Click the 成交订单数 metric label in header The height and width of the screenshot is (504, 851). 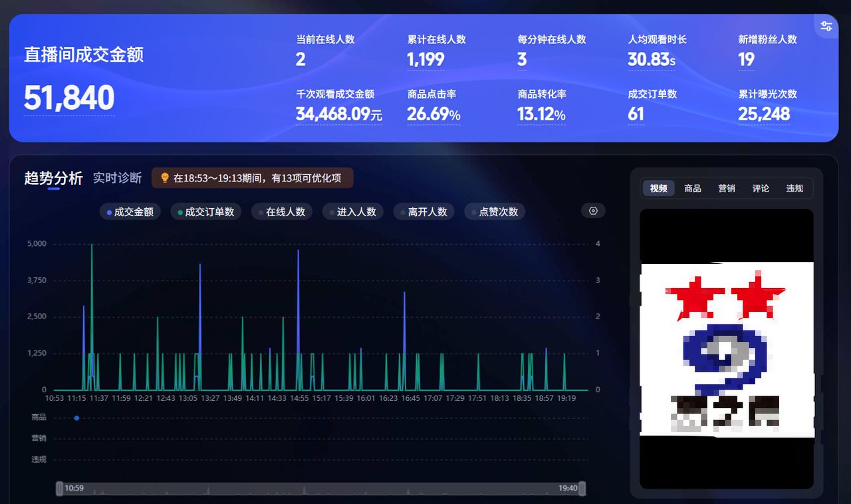(652, 94)
